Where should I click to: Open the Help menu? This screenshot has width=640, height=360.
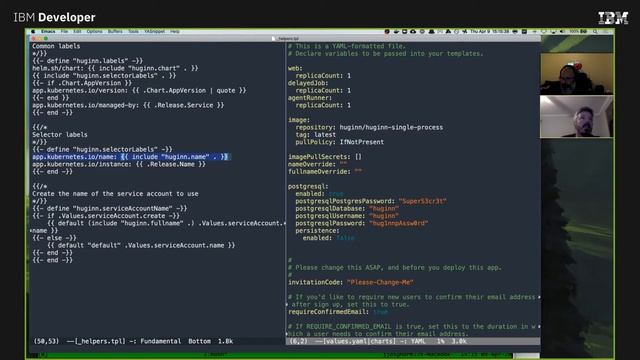pos(175,31)
